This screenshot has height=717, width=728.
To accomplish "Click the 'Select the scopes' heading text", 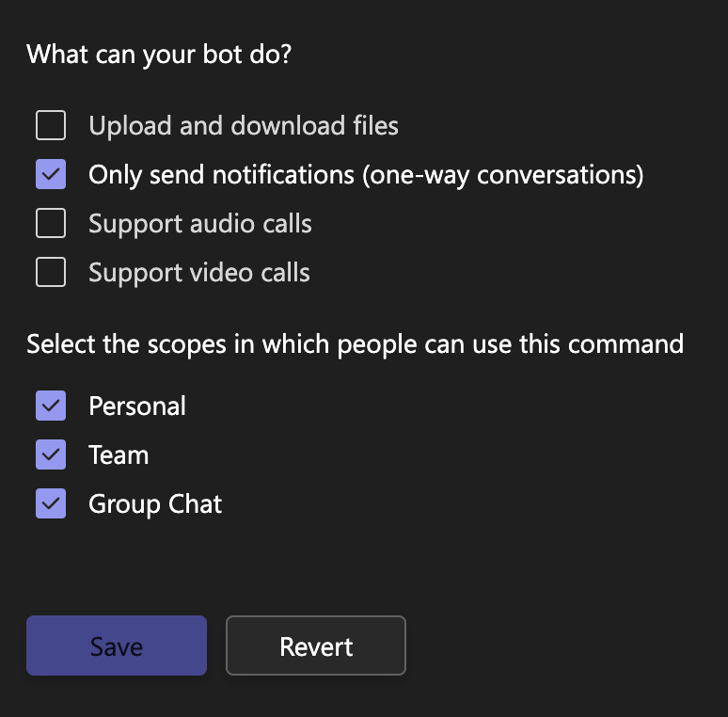I will pos(355,344).
